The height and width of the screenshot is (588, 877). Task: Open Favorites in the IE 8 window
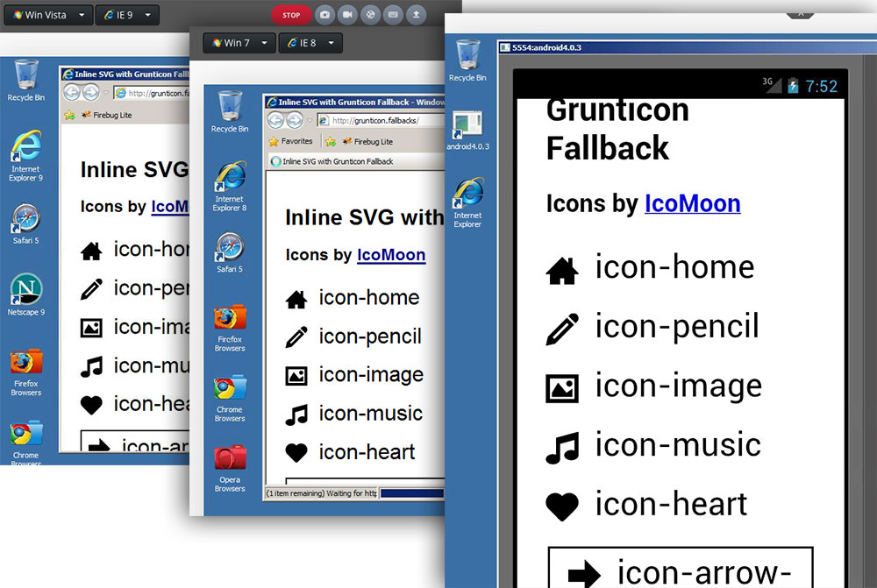[291, 141]
